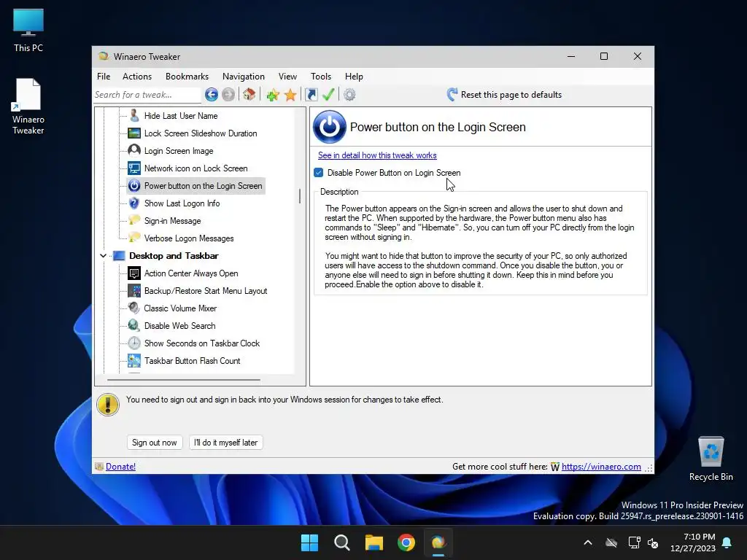
Task: Open the clock showing 7:10 PM
Action: coord(693,542)
